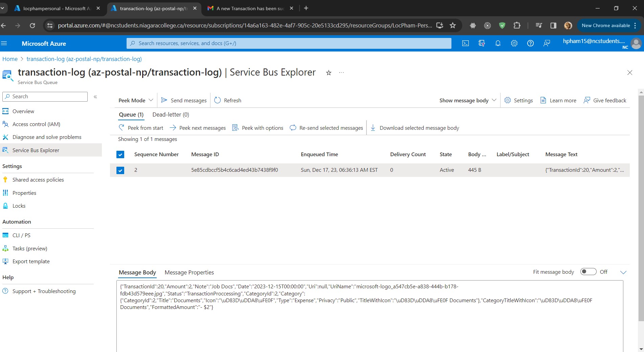Open Learn more documentation
Image resolution: width=644 pixels, height=352 pixels.
(x=558, y=100)
